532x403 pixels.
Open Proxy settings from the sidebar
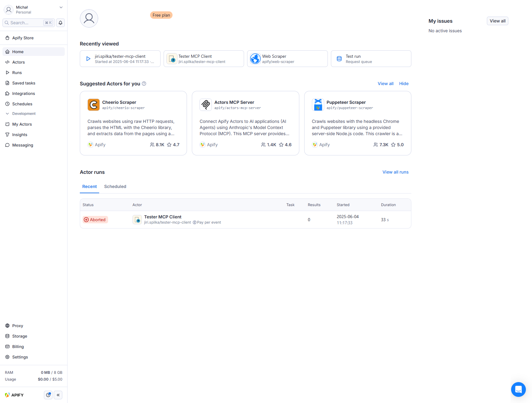[x=17, y=326]
